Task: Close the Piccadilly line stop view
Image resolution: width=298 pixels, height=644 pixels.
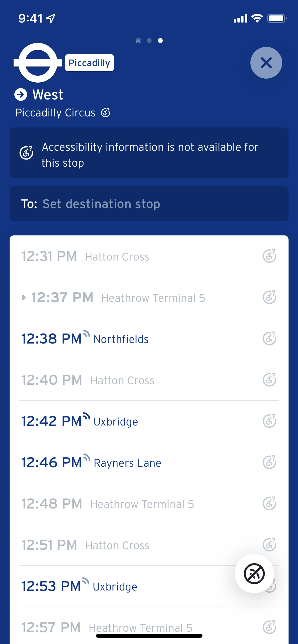Action: pyautogui.click(x=266, y=63)
